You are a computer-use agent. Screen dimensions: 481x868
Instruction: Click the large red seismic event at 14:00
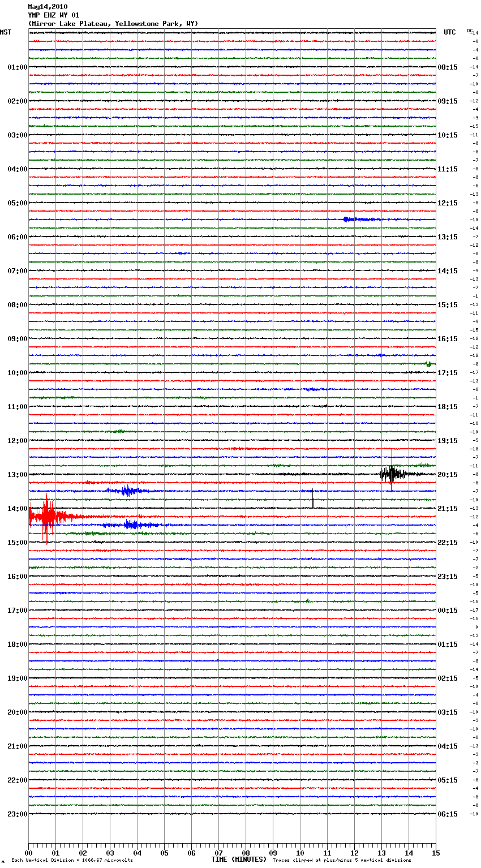tap(47, 516)
